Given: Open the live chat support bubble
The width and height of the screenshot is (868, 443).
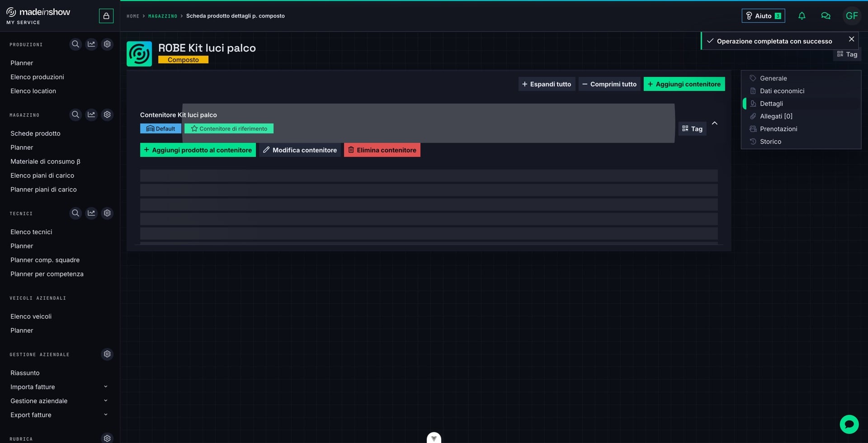Looking at the screenshot, I should [x=849, y=424].
